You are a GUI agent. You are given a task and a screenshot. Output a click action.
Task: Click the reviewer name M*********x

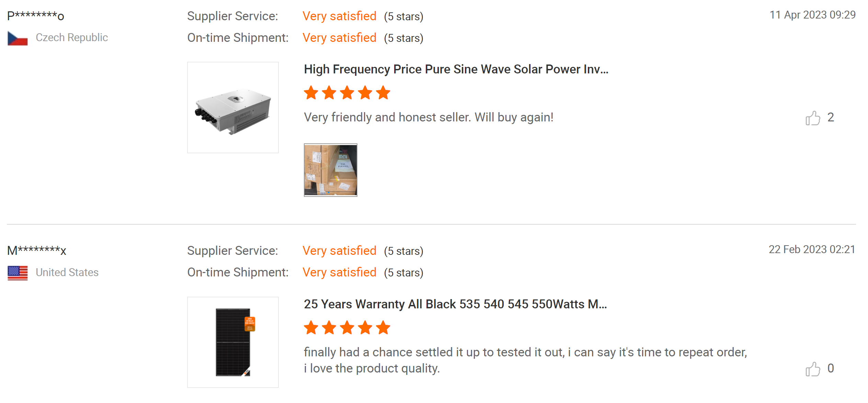37,251
